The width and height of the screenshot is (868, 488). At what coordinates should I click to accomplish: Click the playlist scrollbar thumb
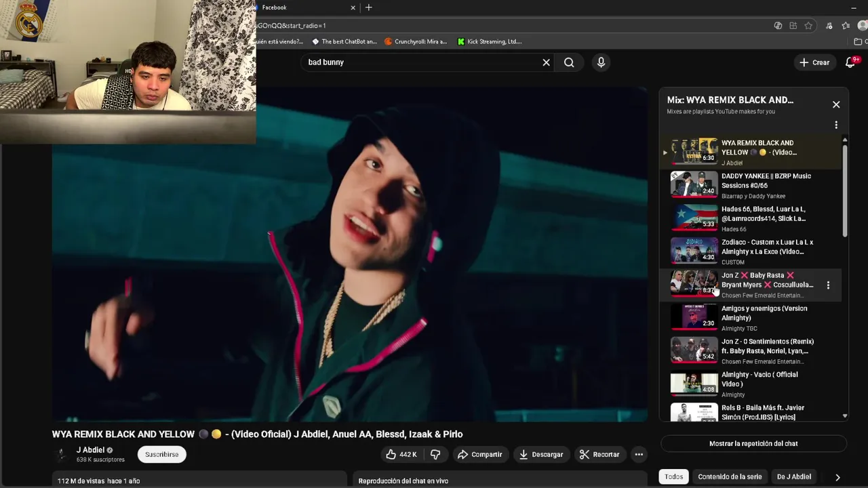coord(845,190)
